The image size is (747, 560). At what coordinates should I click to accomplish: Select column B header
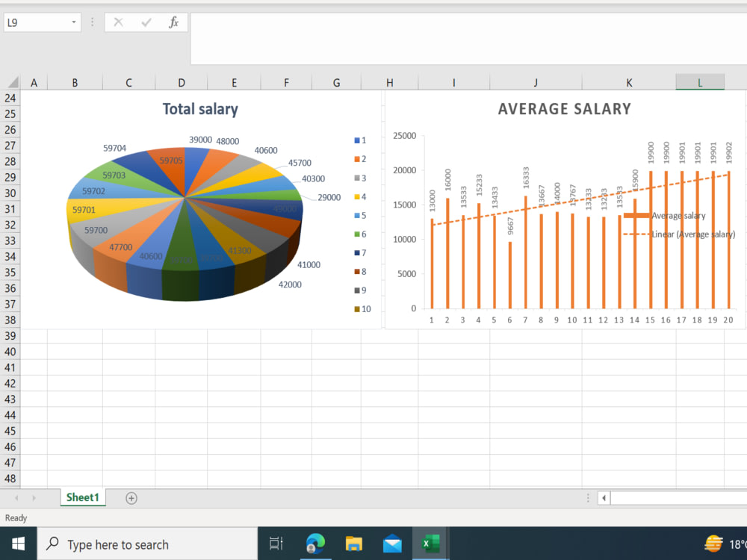[x=75, y=82]
